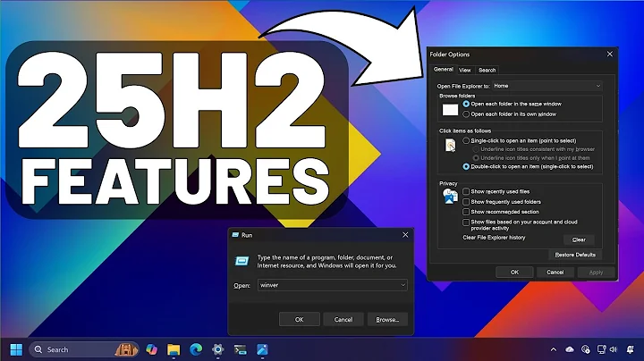Show hidden system tray icons chevron
644x361 pixels.
pyautogui.click(x=554, y=349)
